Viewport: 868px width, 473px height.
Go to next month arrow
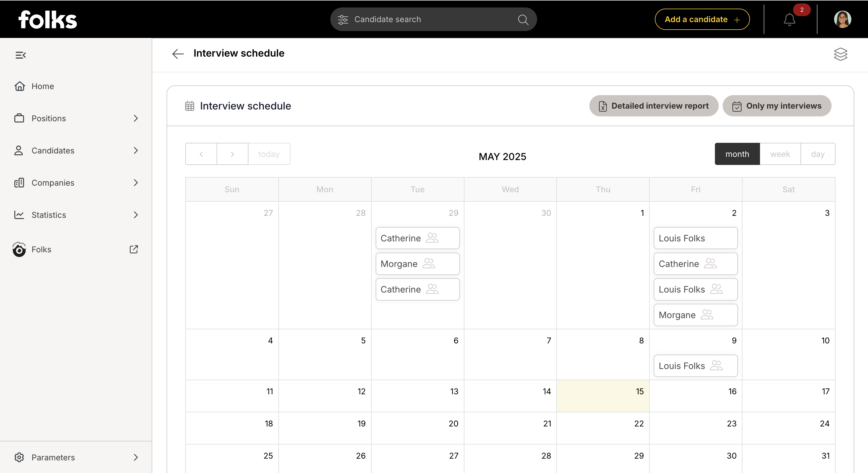232,154
